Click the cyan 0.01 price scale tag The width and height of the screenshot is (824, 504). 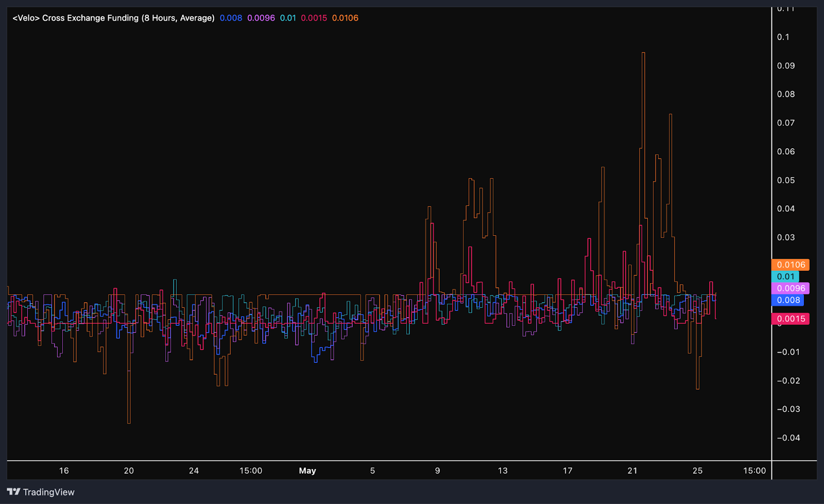point(785,276)
